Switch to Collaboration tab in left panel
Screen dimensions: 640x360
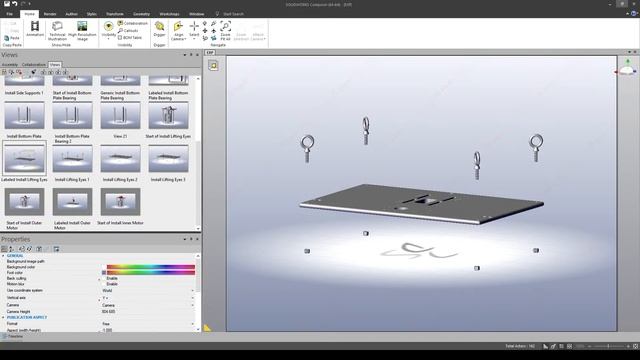point(33,64)
